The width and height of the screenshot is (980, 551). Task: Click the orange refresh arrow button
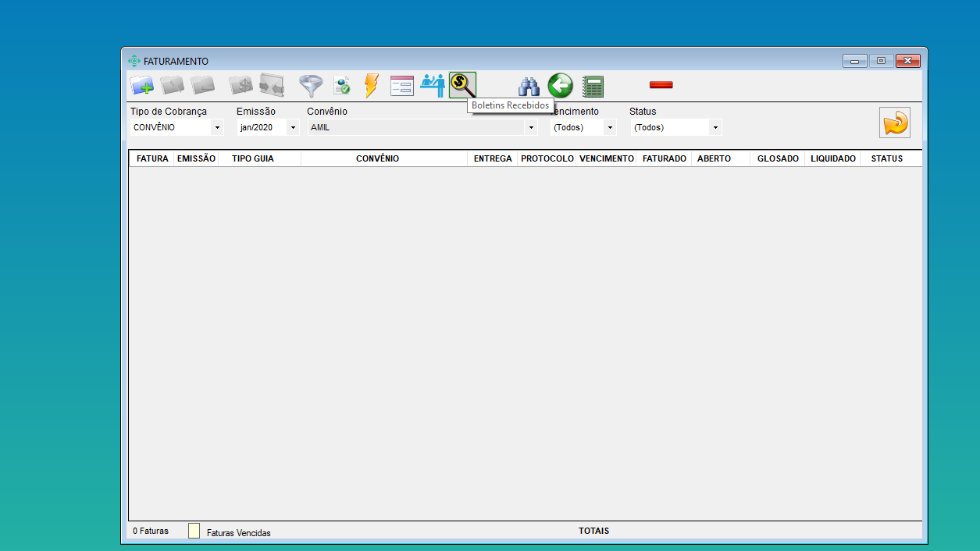894,123
